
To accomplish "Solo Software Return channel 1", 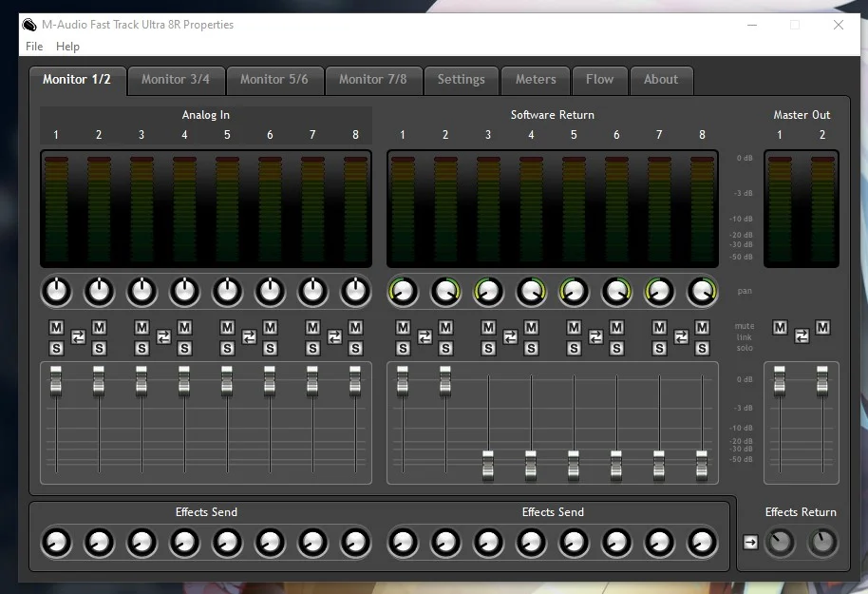I will click(403, 348).
